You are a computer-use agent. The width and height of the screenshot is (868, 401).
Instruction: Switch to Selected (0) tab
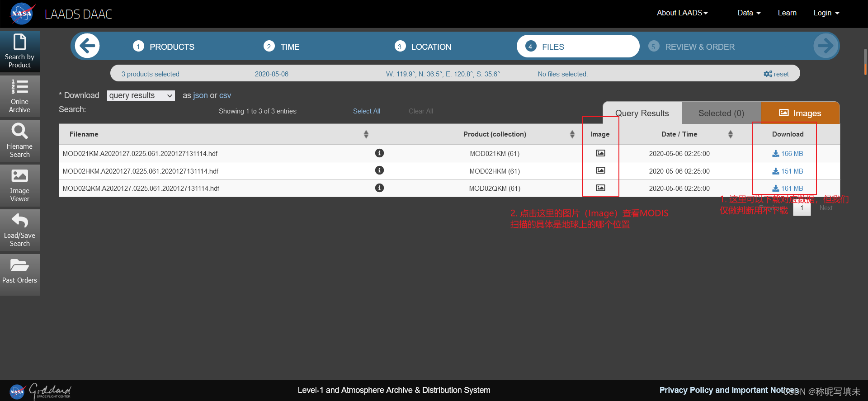(x=721, y=113)
